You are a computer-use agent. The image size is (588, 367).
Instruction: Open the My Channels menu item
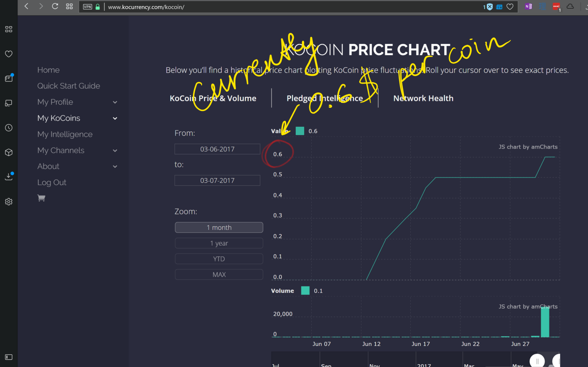[61, 151]
